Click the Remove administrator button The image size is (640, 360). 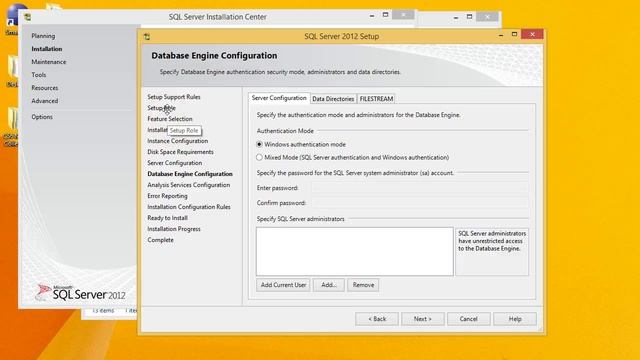[x=363, y=285]
